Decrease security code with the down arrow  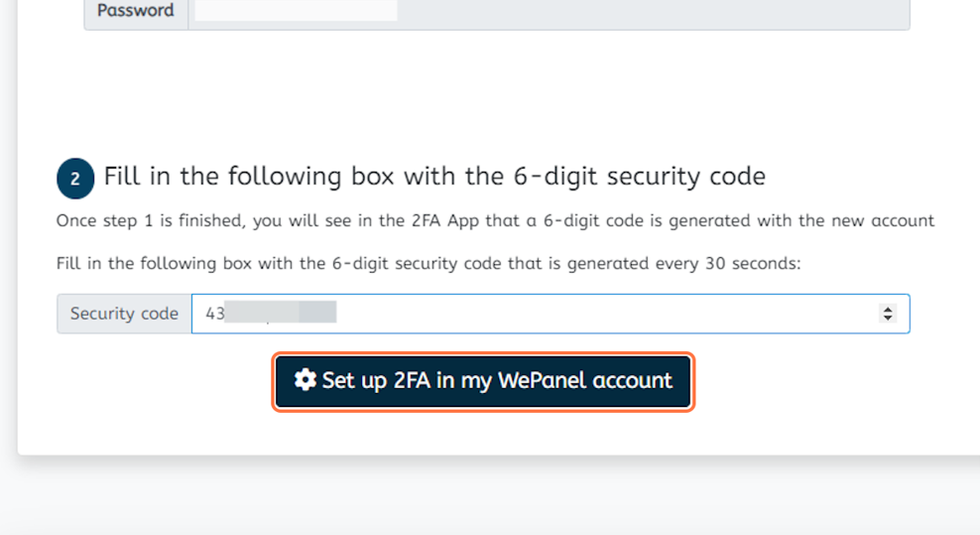tap(888, 318)
